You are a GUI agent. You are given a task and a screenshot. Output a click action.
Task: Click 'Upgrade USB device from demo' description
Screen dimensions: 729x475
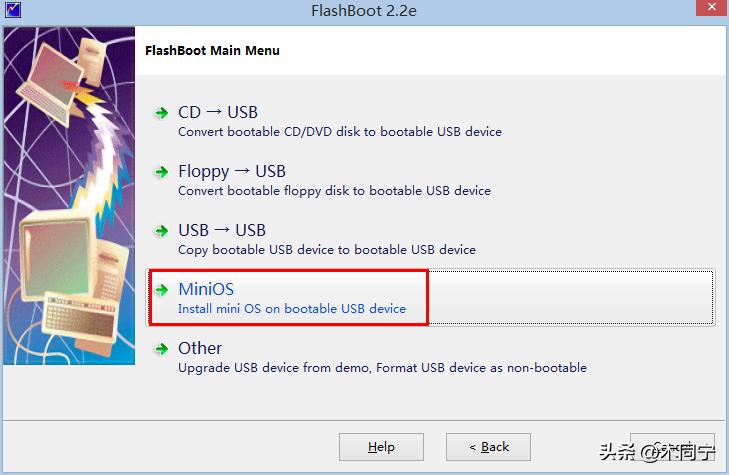click(x=382, y=368)
